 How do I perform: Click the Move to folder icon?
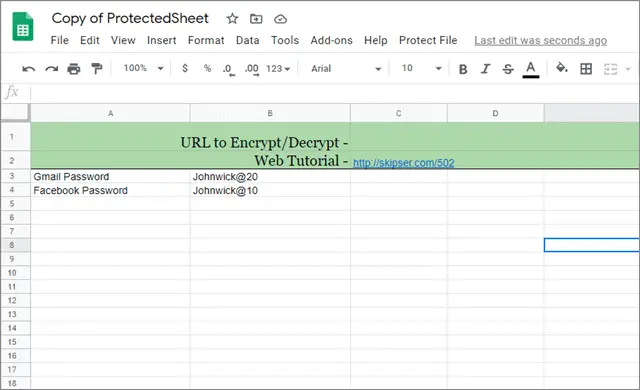[256, 19]
